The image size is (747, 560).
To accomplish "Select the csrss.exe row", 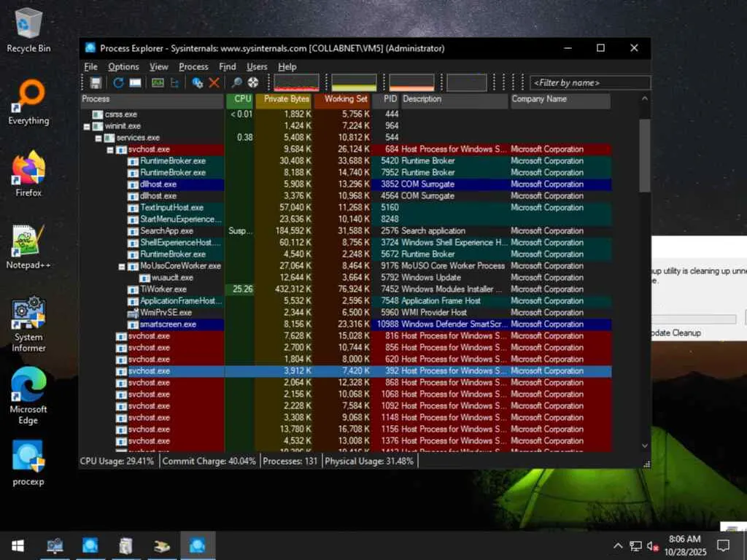I will (346, 114).
